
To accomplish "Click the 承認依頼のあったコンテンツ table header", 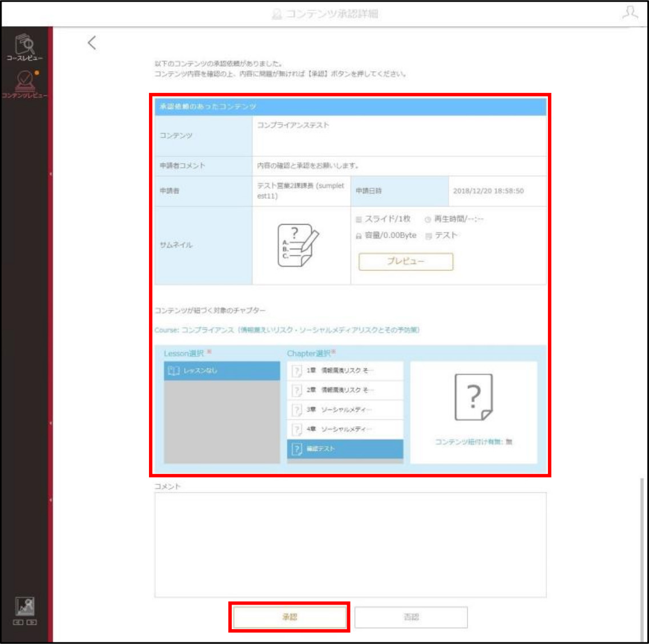I will 350,107.
